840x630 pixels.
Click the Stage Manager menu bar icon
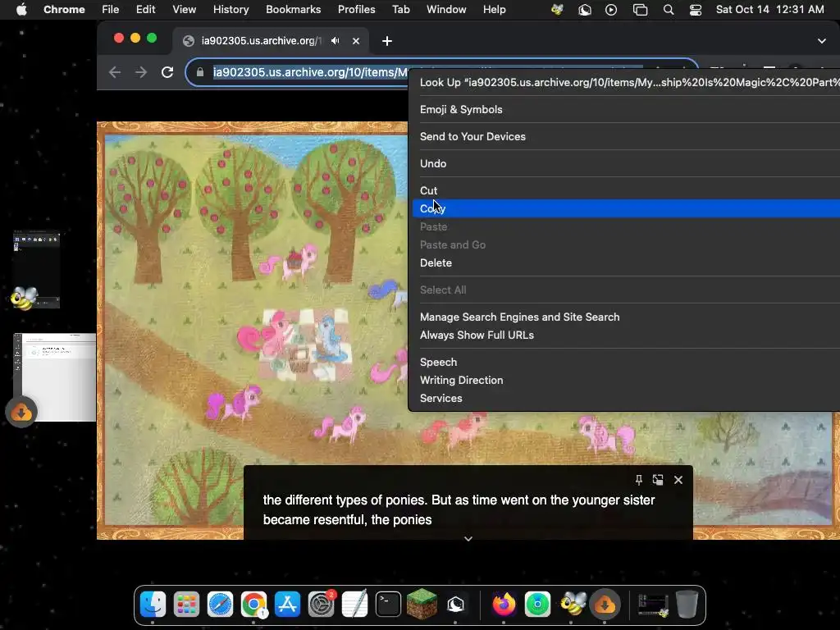(640, 10)
